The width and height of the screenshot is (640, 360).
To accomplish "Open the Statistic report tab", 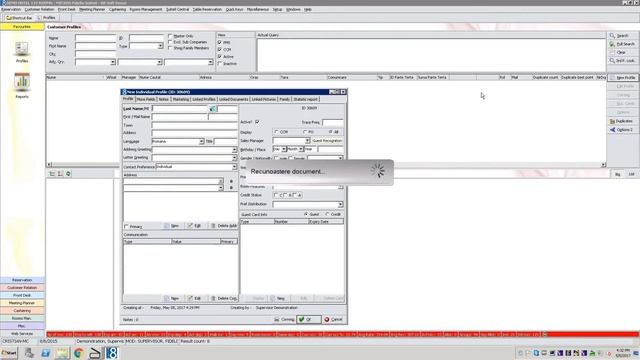I will [306, 99].
